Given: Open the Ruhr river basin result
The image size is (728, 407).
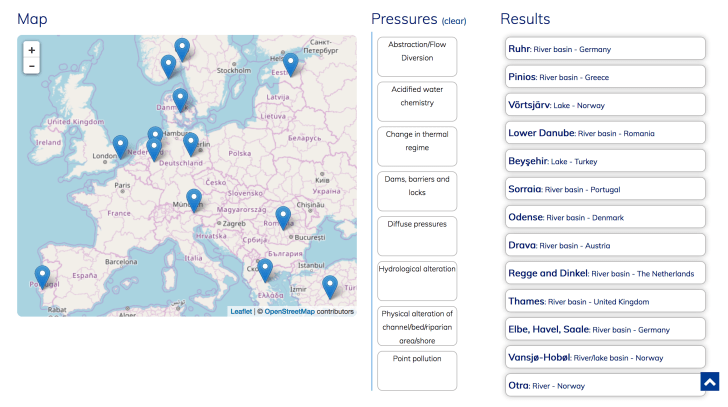Looking at the screenshot, I should pos(605,49).
